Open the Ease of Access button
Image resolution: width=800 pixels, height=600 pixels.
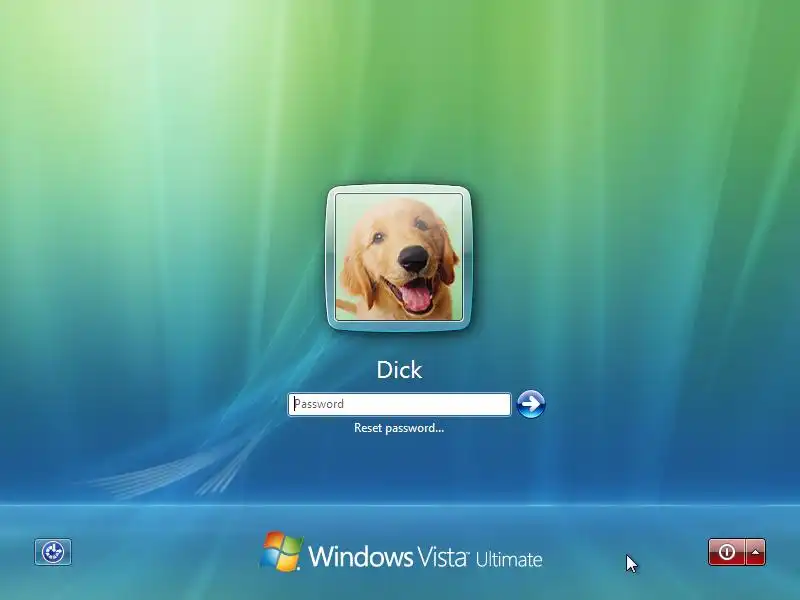pos(53,552)
